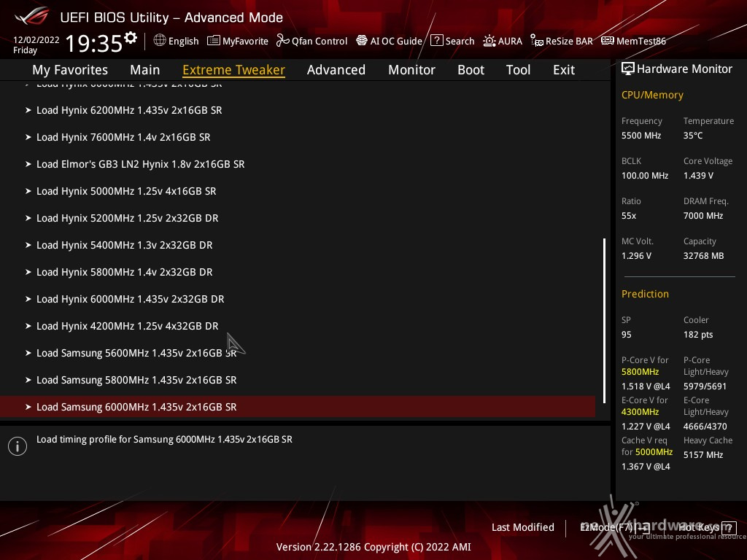Image resolution: width=747 pixels, height=560 pixels.
Task: Select the Exit tab
Action: (564, 70)
